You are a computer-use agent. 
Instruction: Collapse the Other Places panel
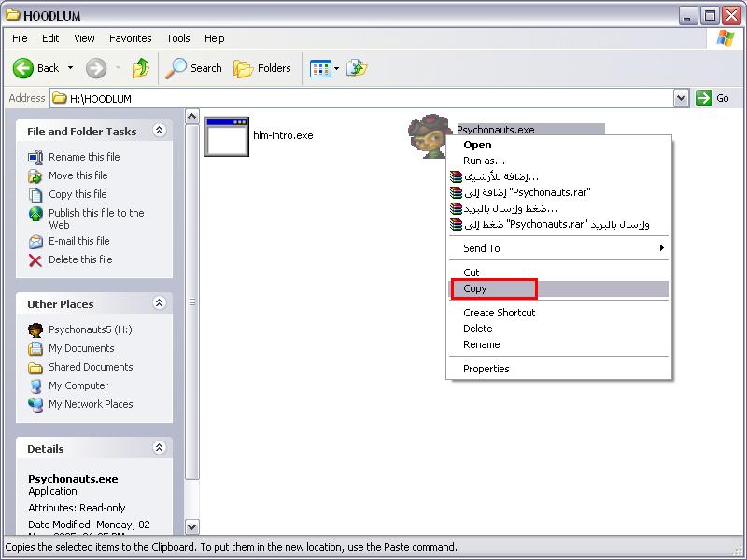tap(159, 303)
